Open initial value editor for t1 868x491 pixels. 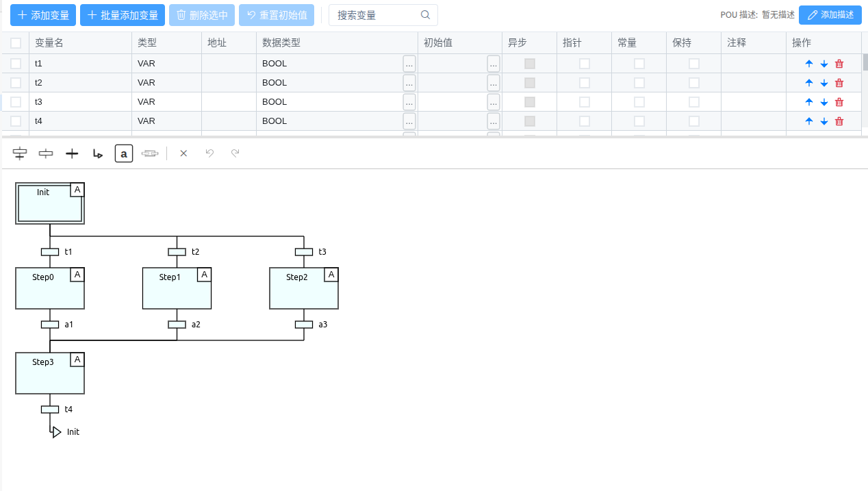click(494, 64)
